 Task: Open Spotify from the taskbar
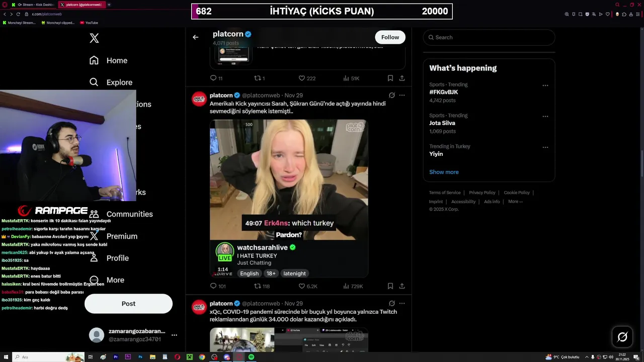(x=251, y=357)
